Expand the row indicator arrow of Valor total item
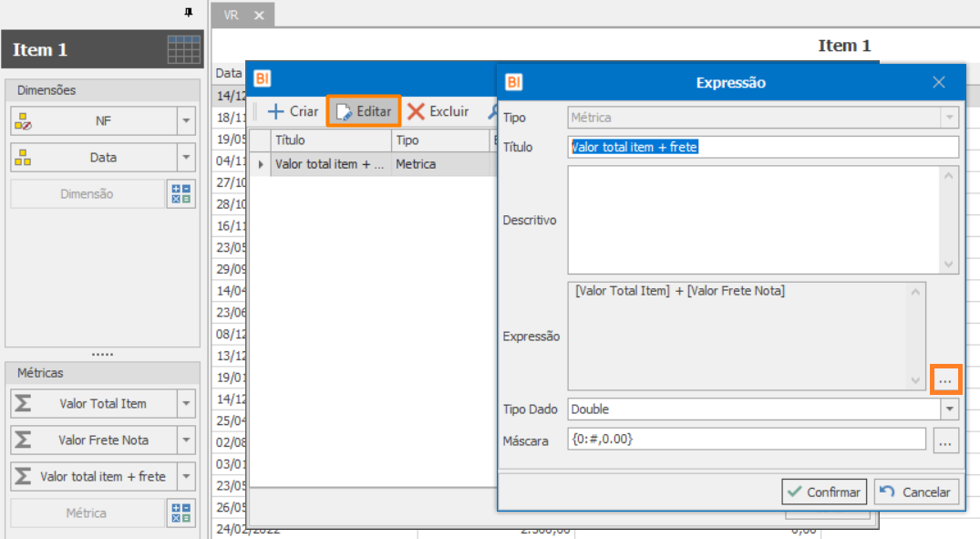The width and height of the screenshot is (980, 539). coord(261,164)
